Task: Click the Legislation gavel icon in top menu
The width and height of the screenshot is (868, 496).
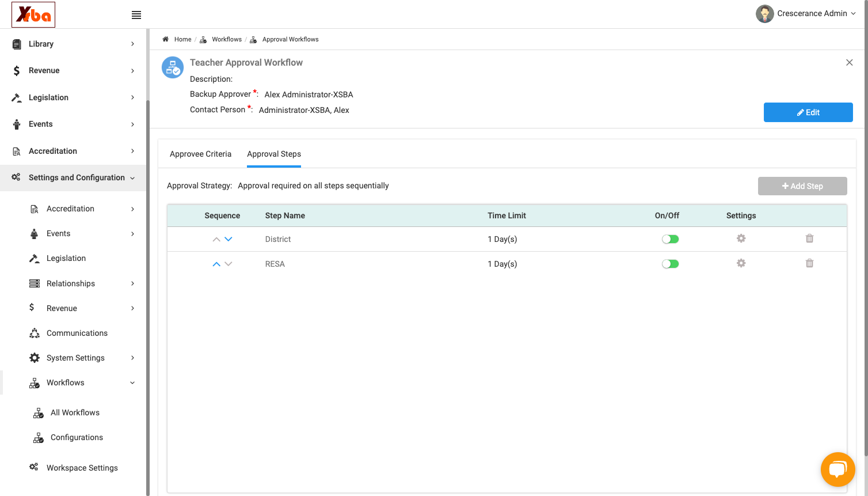Action: pyautogui.click(x=17, y=97)
